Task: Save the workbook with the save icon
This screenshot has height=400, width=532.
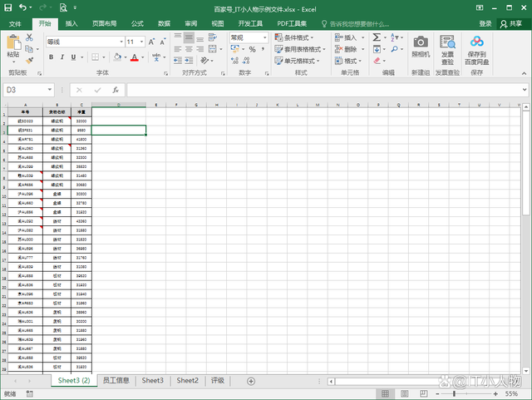Action: (x=7, y=7)
